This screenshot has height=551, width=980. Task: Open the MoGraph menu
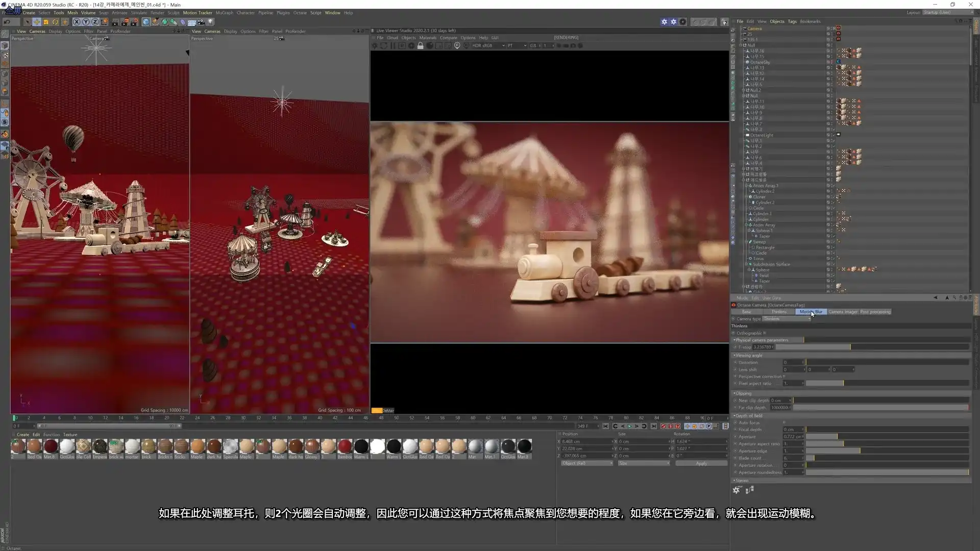coord(224,13)
